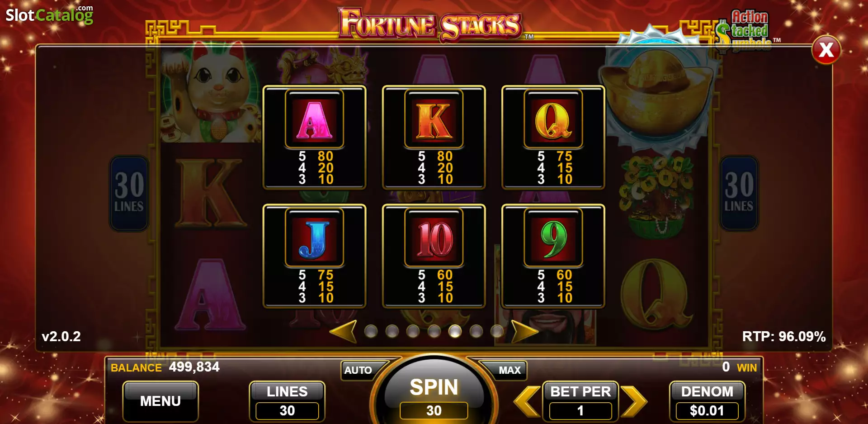Click the King symbol payout card
Viewport: 868px width, 424px height.
[x=434, y=137]
